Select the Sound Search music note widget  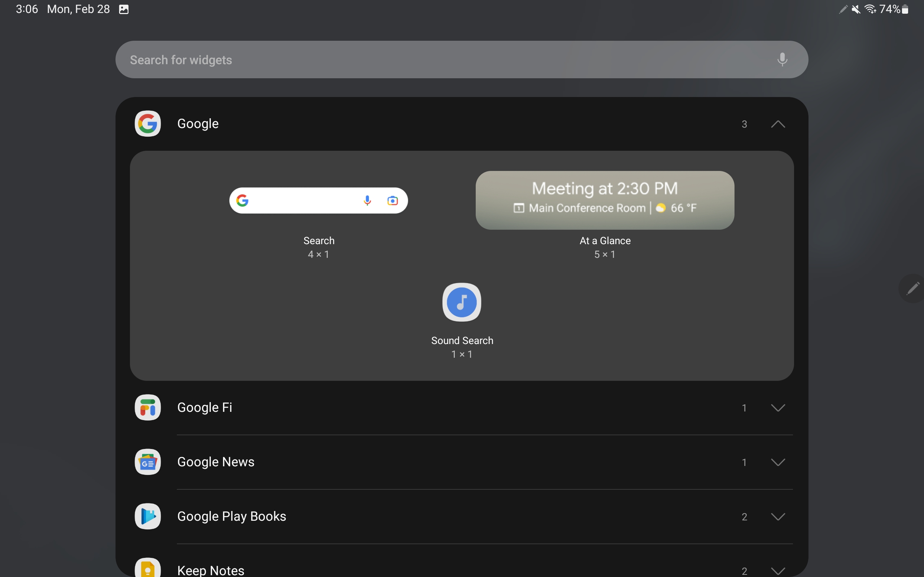pyautogui.click(x=462, y=302)
